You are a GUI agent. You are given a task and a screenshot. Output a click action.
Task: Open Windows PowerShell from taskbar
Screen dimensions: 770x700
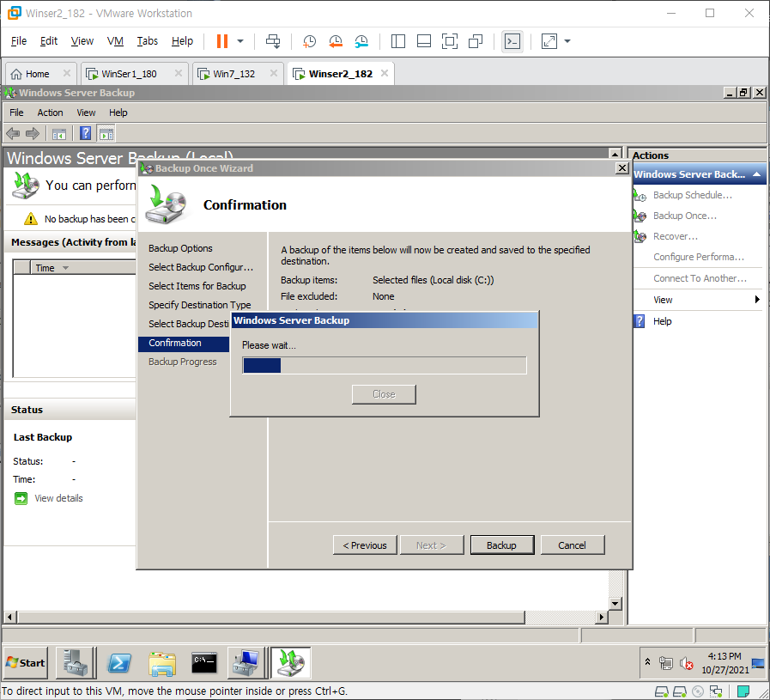(x=119, y=663)
